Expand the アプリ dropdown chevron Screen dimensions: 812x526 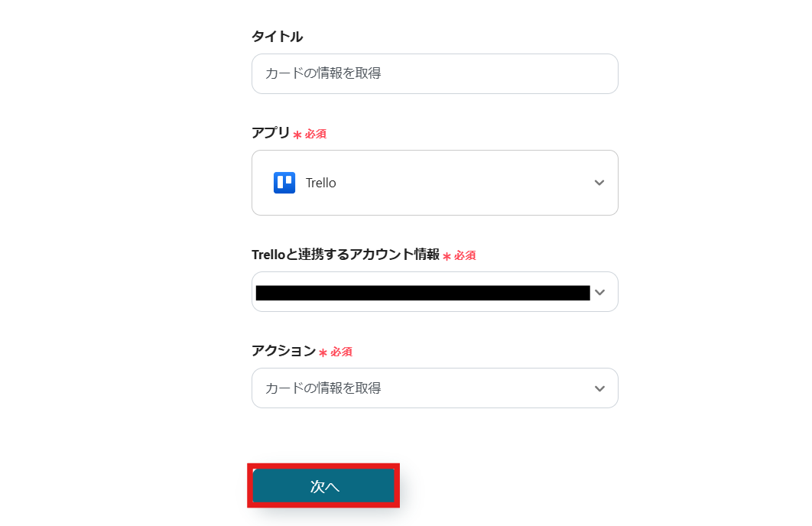tap(599, 183)
